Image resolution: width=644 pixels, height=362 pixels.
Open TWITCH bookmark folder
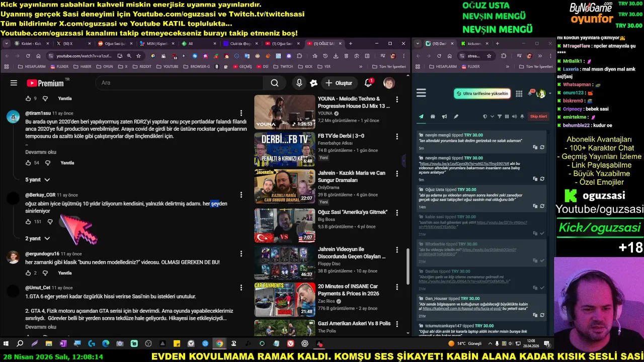point(283,66)
